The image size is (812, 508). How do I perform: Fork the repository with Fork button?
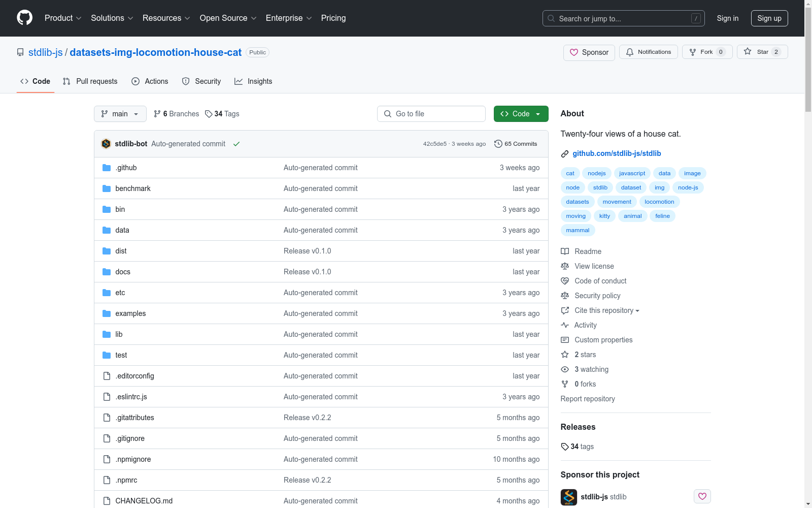pos(707,52)
